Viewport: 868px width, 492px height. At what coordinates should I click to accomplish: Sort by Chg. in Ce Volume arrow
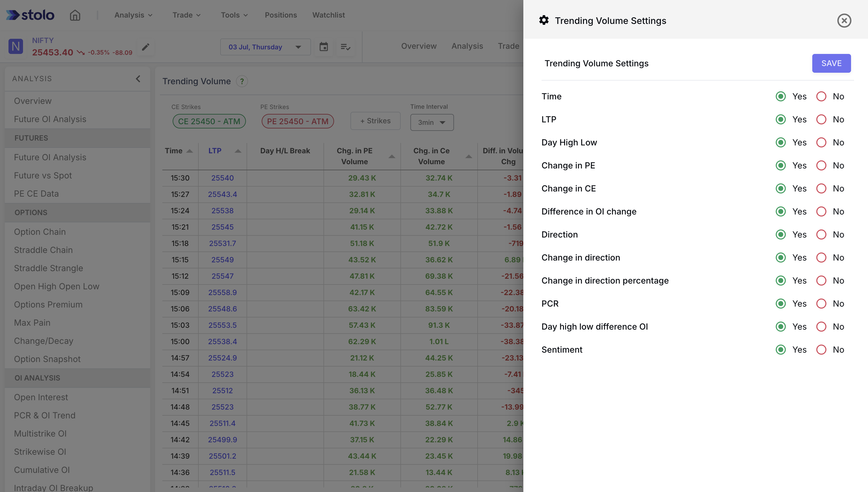tap(469, 156)
